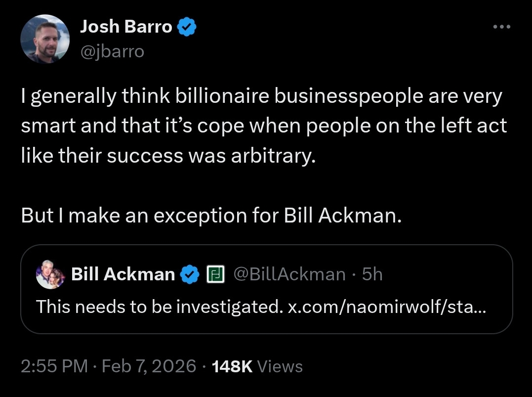Click the quoted tweet's 5h timestamp

click(x=372, y=274)
